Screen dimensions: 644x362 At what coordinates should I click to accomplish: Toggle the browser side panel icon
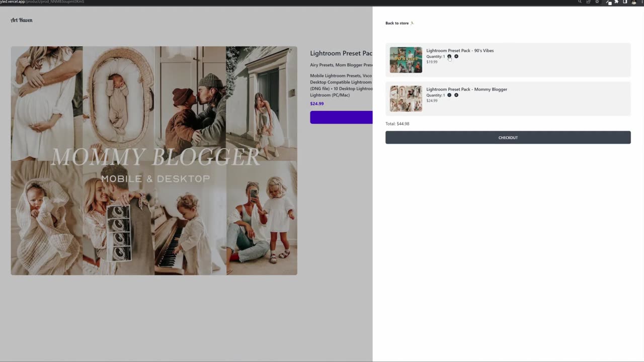pos(625,2)
